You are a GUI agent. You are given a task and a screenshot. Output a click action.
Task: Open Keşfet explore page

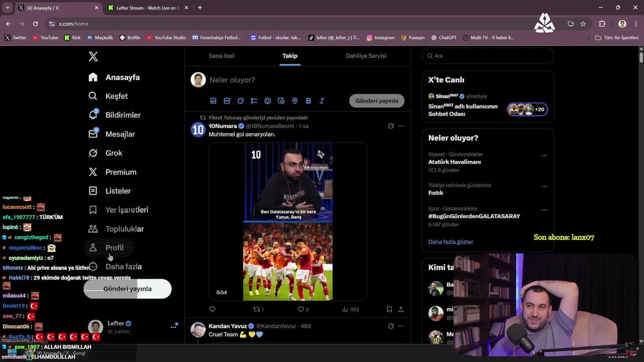click(x=108, y=96)
